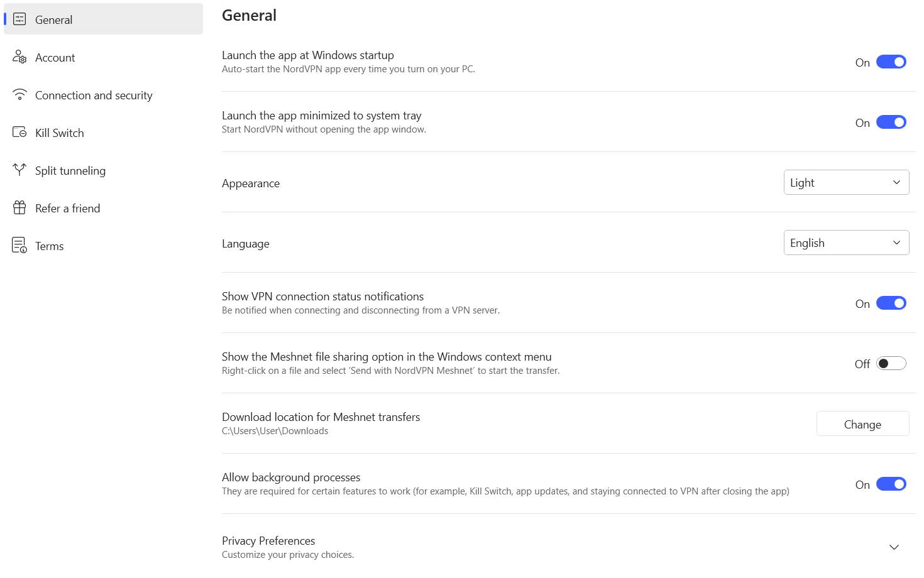Open the Terms settings page

49,246
